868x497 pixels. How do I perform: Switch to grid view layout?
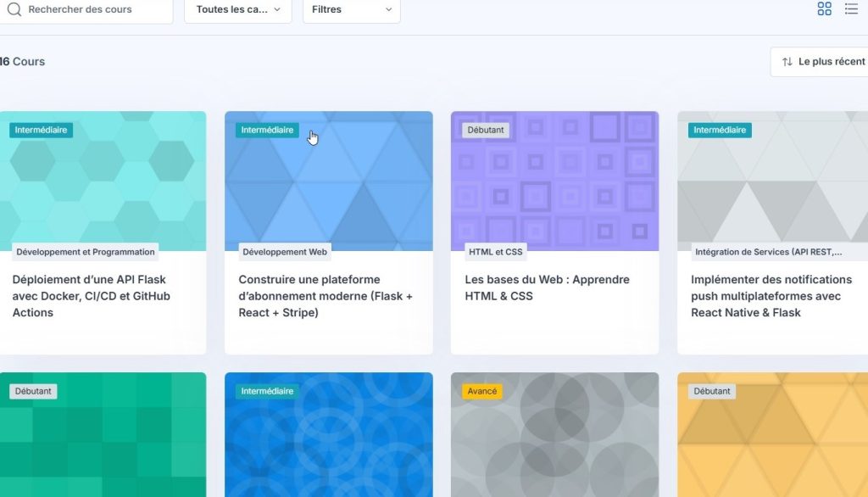(x=824, y=9)
